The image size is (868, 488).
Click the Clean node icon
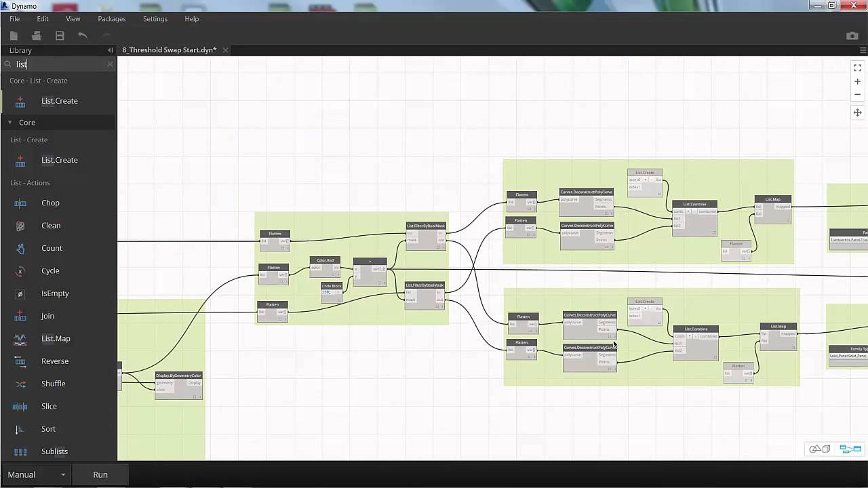click(x=20, y=226)
